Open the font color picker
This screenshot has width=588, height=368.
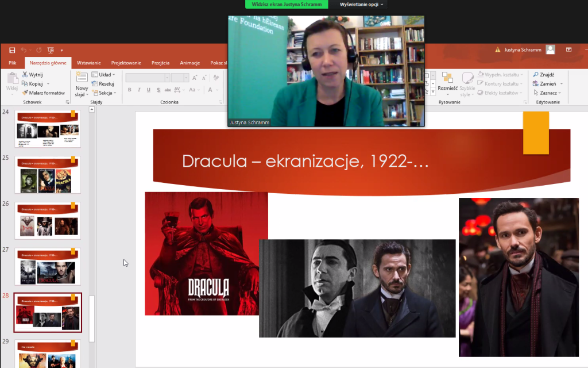coord(211,90)
